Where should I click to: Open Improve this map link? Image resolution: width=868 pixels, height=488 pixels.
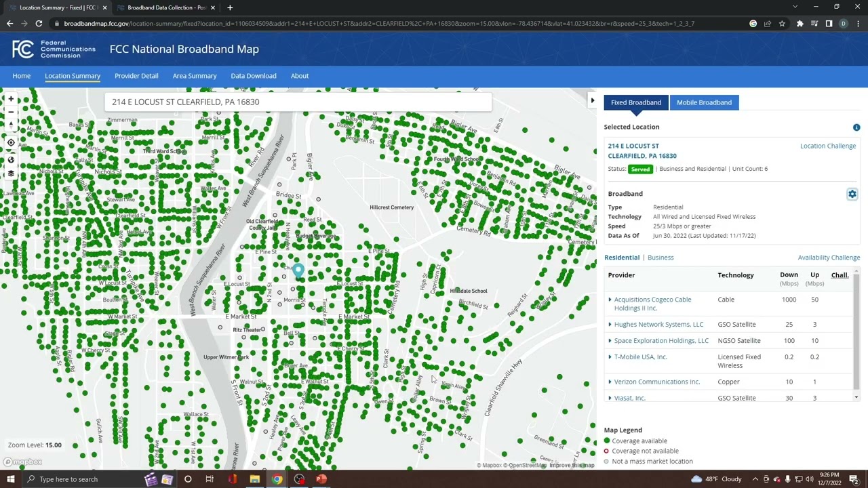(x=572, y=466)
